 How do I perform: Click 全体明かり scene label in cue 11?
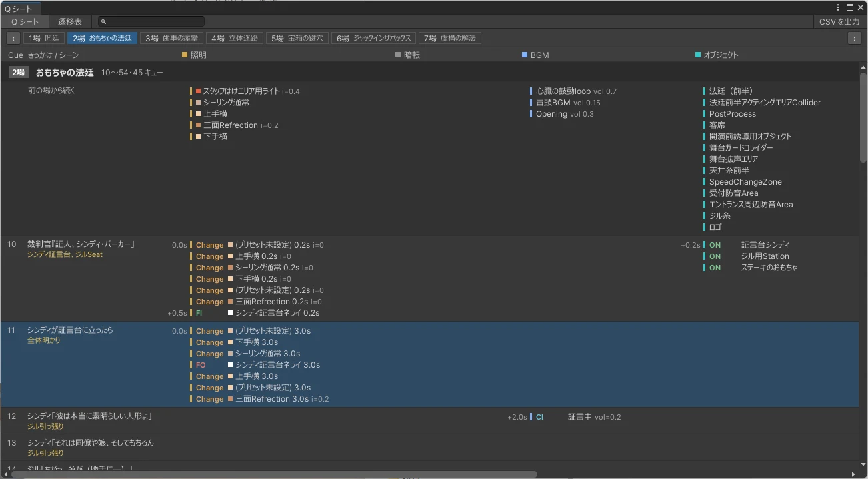click(x=44, y=340)
